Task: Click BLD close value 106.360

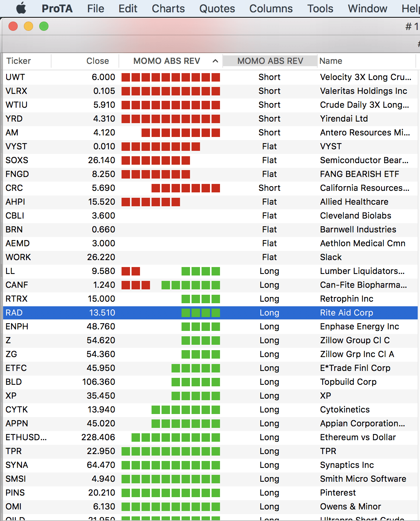Action: 98,382
